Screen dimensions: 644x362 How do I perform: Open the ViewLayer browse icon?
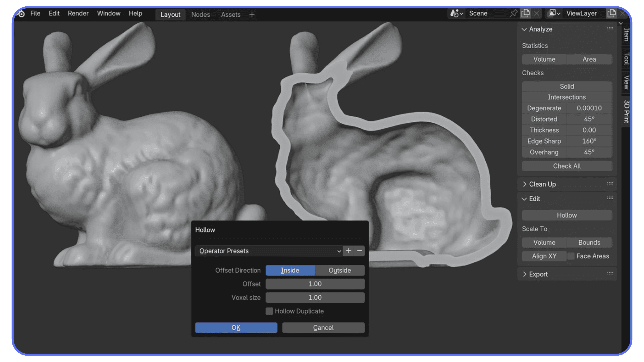[x=554, y=13]
